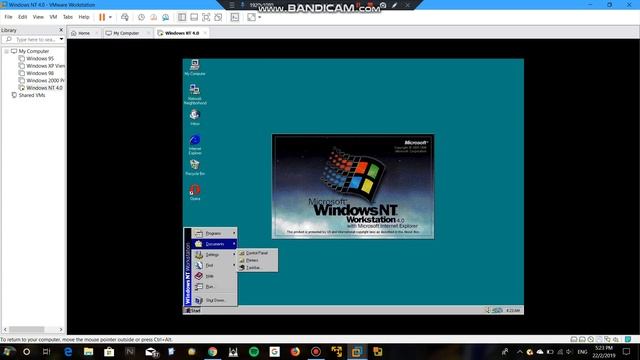This screenshot has height=360, width=640.
Task: Open the Library search filter dropdown arrow
Action: 62,40
